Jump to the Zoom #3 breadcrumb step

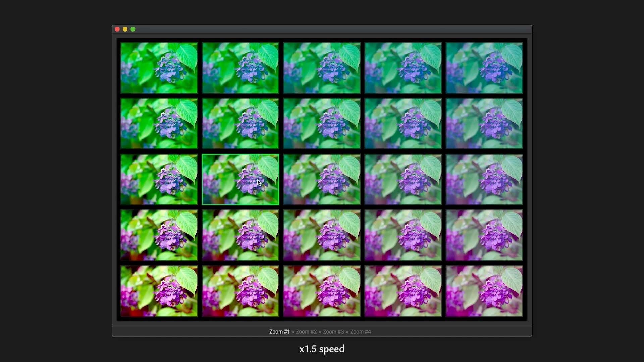[x=333, y=331]
